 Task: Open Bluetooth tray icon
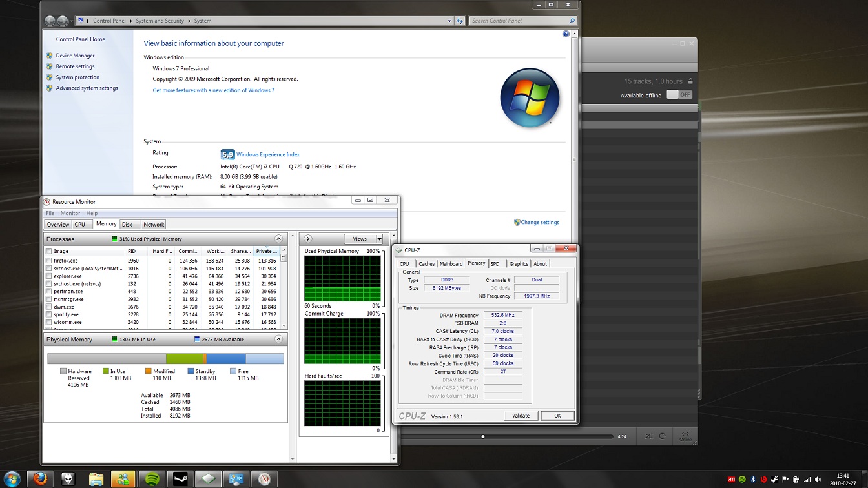753,480
